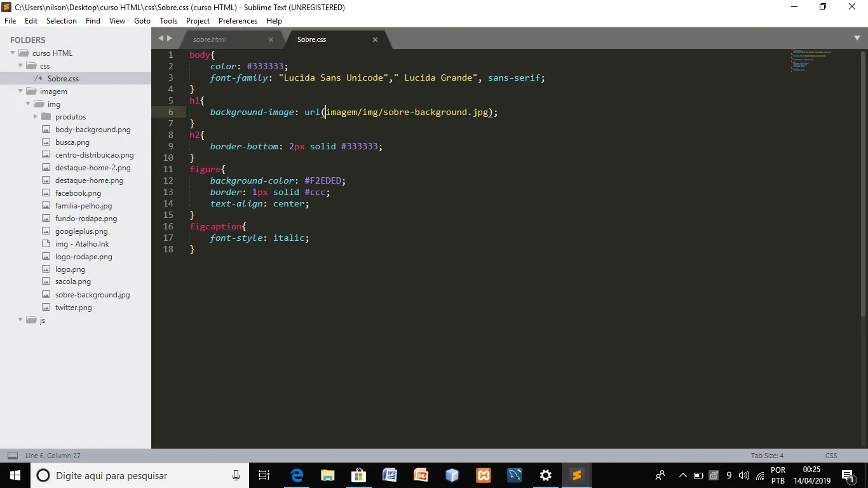Open sobre-background.jpg from the sidebar
Screen dimensions: 868x488
(92, 295)
